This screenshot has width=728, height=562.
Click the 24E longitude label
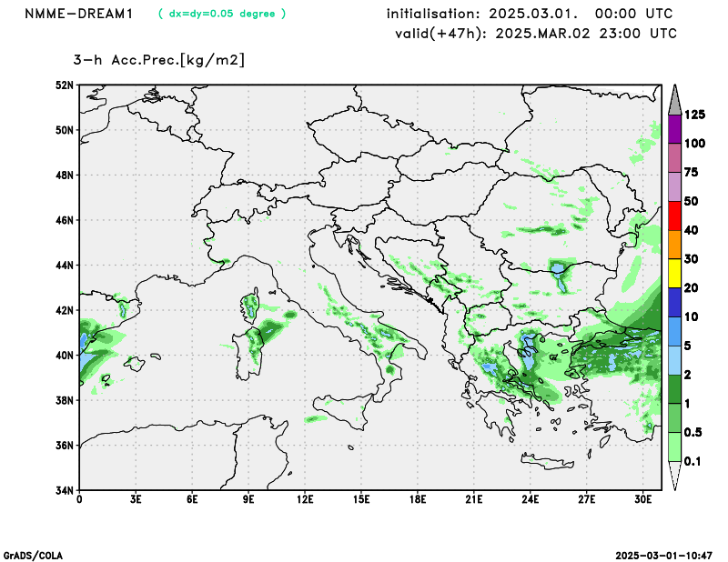click(x=531, y=500)
